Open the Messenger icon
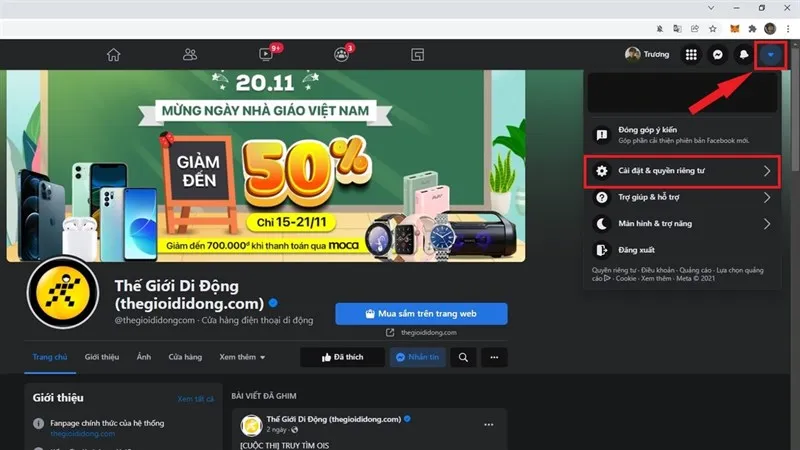The image size is (800, 450). pos(717,55)
